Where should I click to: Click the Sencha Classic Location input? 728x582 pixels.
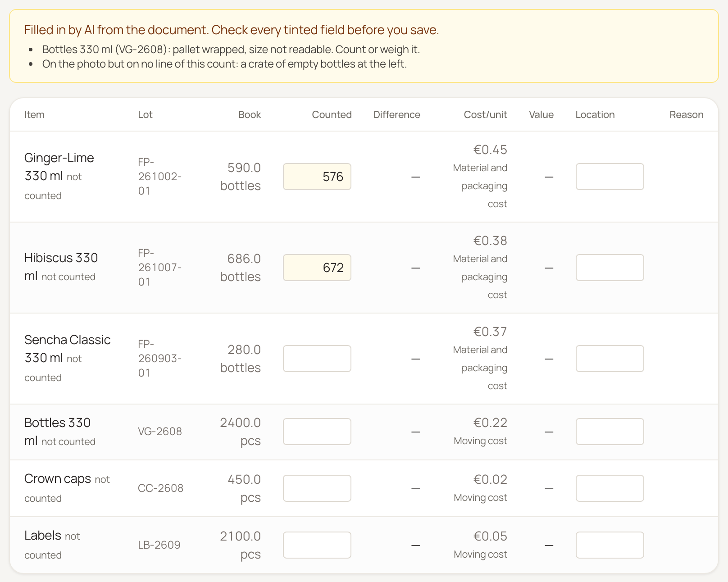pos(610,359)
